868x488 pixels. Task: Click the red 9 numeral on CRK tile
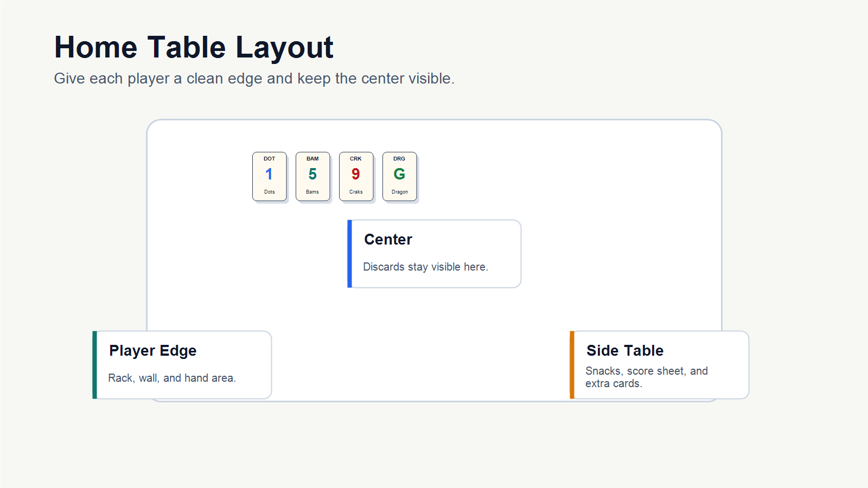coord(356,174)
